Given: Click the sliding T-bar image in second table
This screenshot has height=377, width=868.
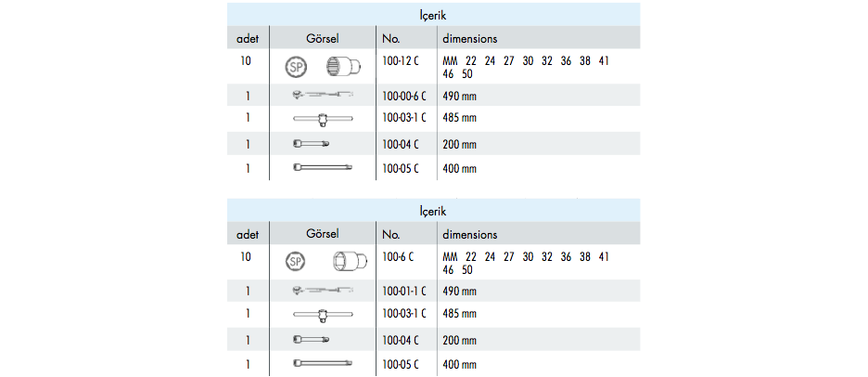Looking at the screenshot, I should pyautogui.click(x=322, y=315).
